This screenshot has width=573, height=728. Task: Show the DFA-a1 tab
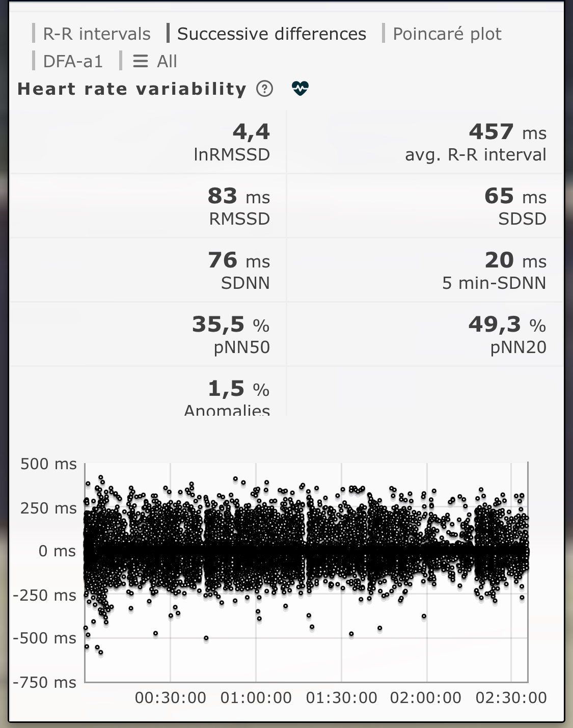(73, 62)
